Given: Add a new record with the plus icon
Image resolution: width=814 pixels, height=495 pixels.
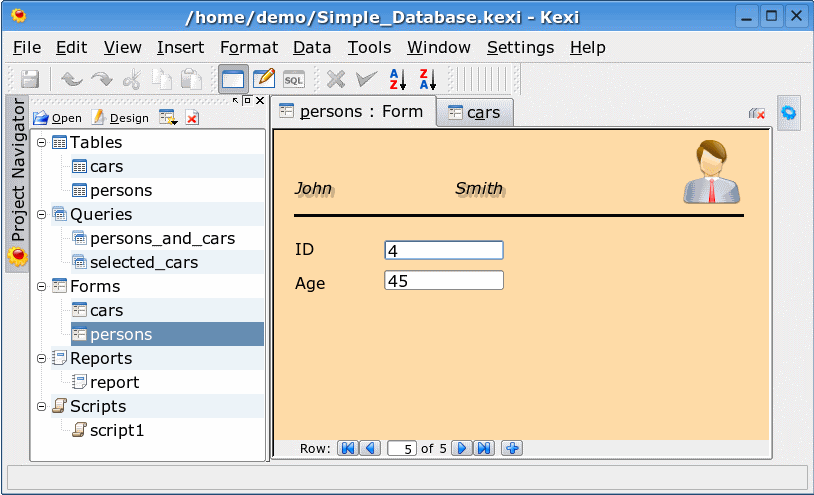Looking at the screenshot, I should tap(511, 448).
